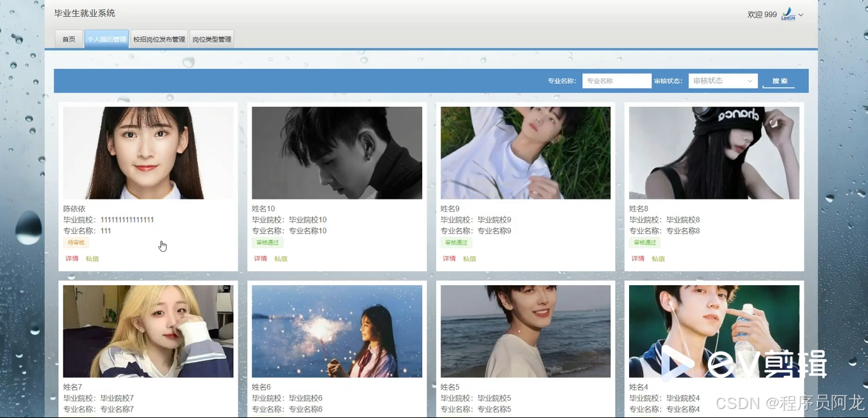Screen dimensions: 868x418
Task: Go to 首页 tab
Action: coord(69,39)
